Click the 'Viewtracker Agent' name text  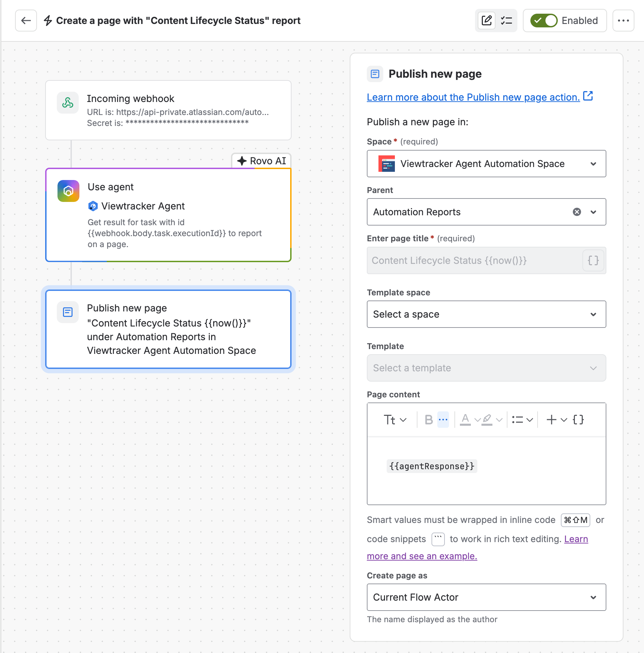pyautogui.click(x=143, y=206)
